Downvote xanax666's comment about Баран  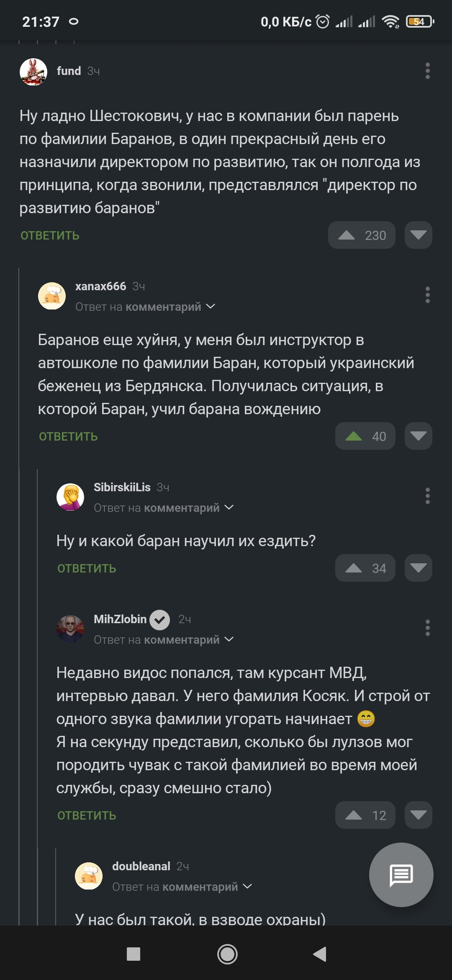(x=418, y=436)
